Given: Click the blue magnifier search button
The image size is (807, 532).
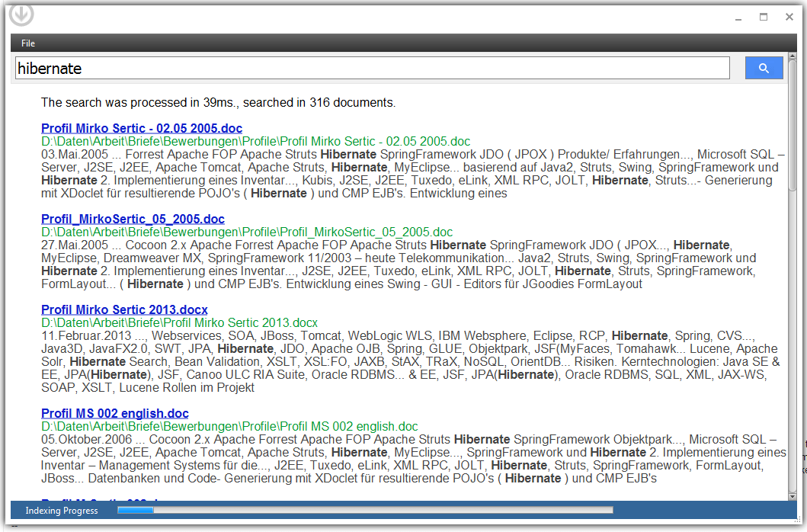Looking at the screenshot, I should (x=764, y=68).
